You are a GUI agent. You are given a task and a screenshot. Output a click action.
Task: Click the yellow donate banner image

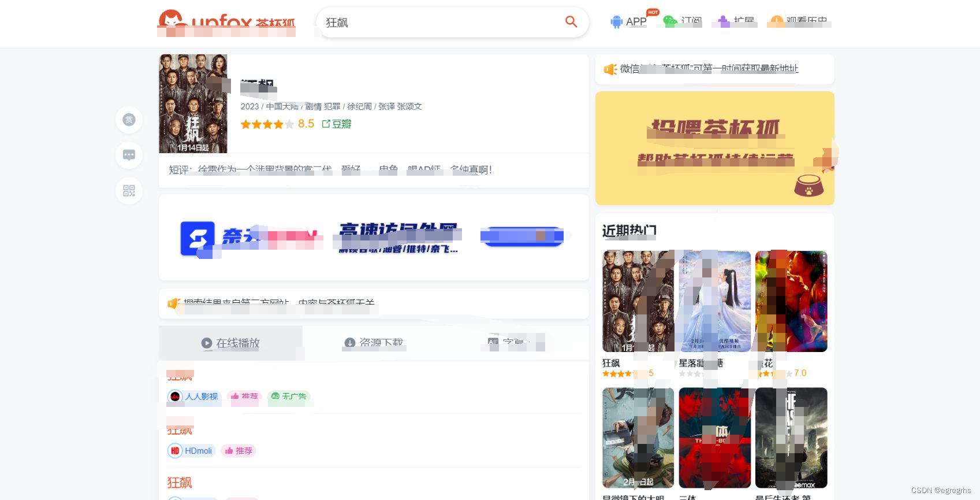coord(715,148)
